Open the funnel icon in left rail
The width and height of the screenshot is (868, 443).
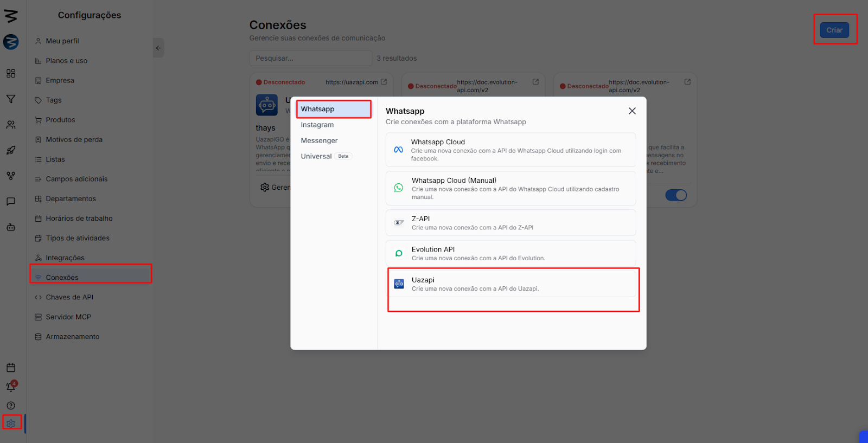(11, 99)
